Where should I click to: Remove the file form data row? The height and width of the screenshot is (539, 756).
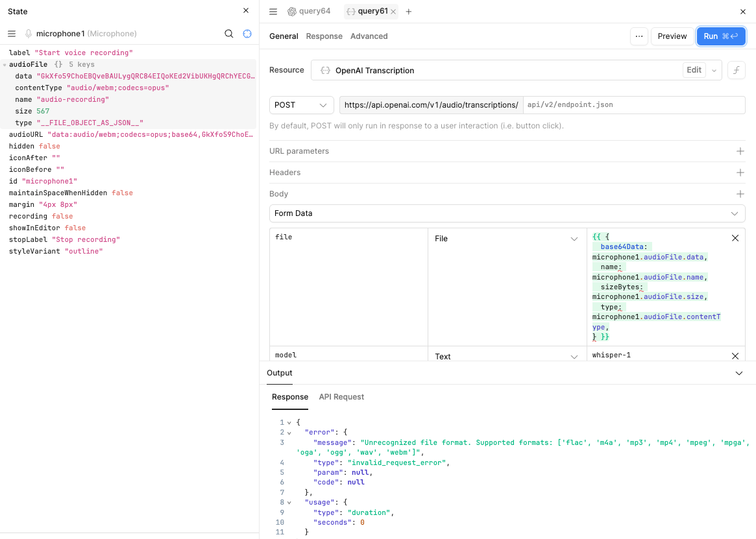click(x=735, y=238)
